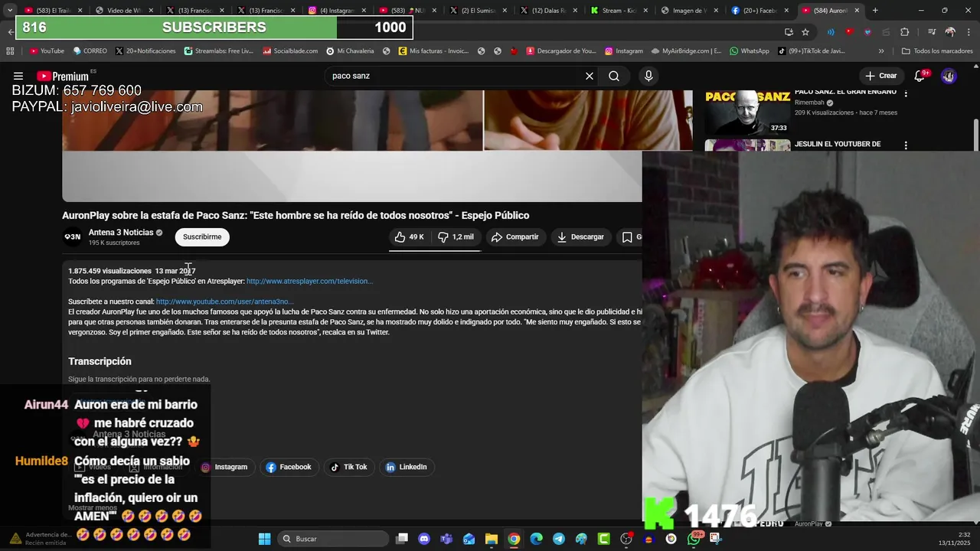
Task: Switch to 'Imagen de W' browser tab
Action: point(692,11)
